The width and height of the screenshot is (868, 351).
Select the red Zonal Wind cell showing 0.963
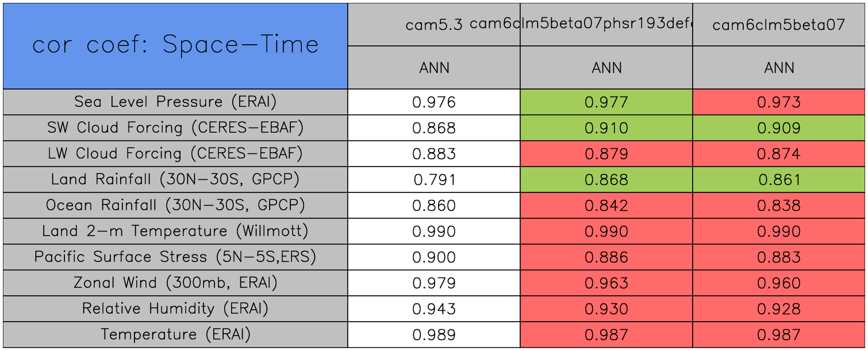click(606, 283)
